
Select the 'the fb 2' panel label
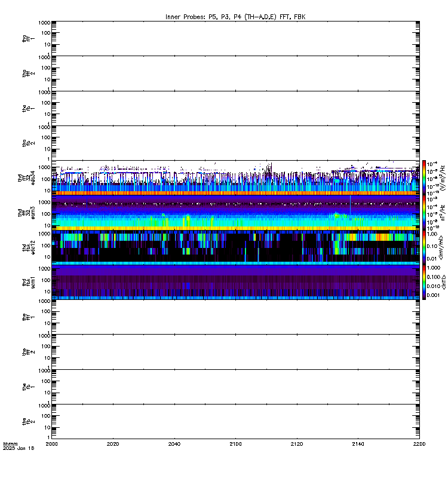click(28, 422)
